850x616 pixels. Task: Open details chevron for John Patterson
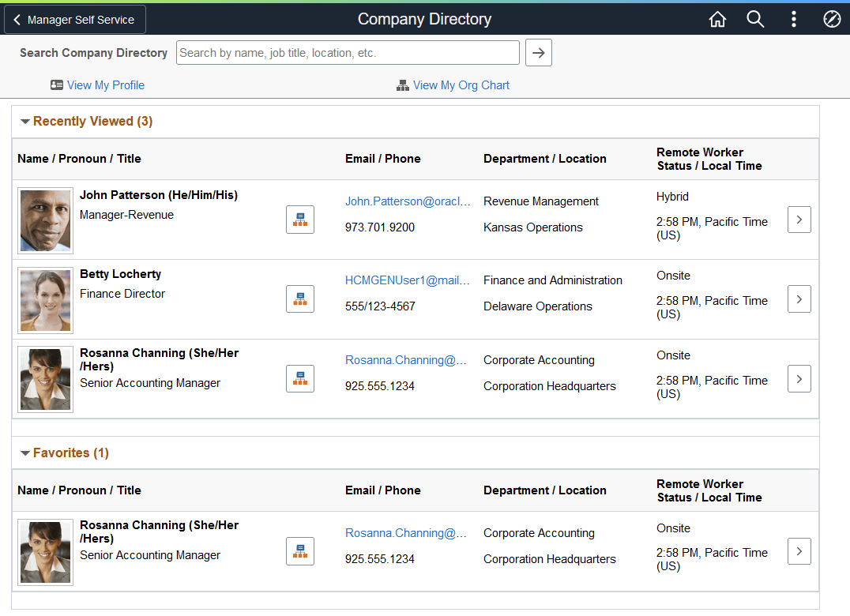coord(799,220)
